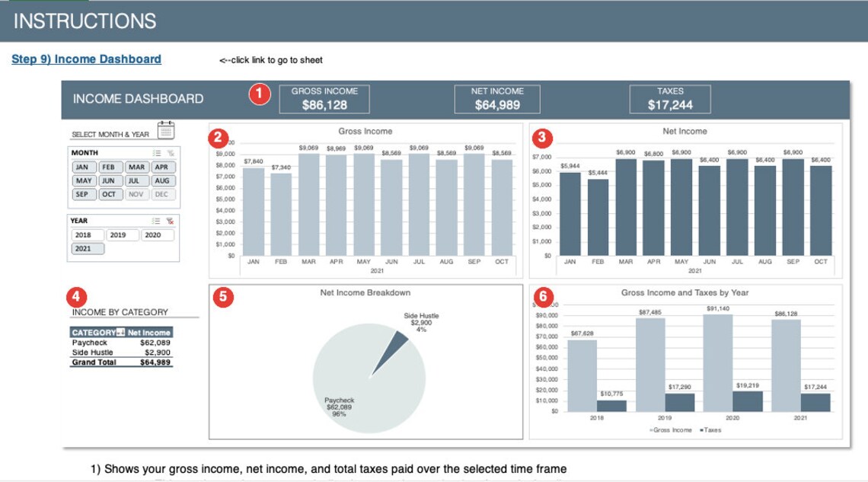Click red callout marker 4 above INCOME BY CATEGORY
The width and height of the screenshot is (868, 482).
(x=75, y=295)
